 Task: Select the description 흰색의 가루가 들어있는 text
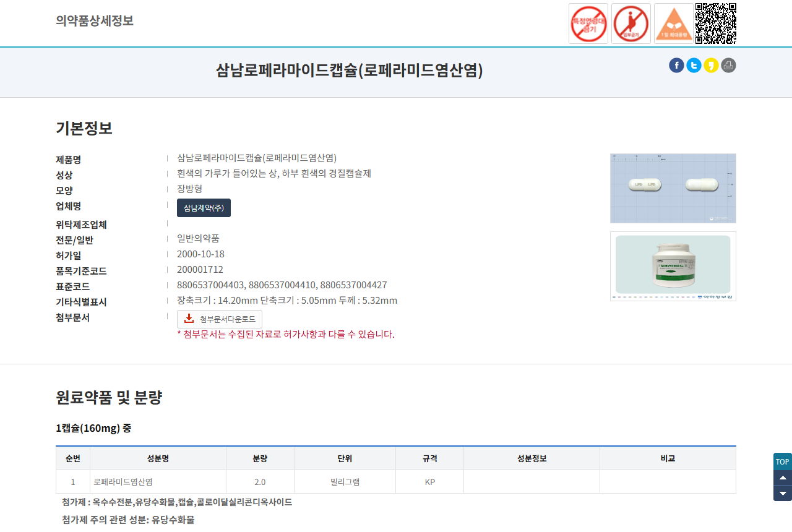point(274,173)
